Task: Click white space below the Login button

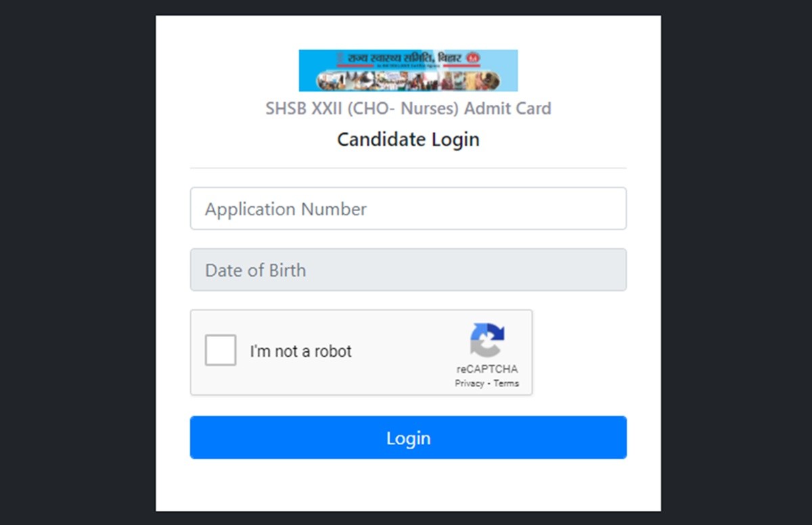Action: (x=408, y=484)
